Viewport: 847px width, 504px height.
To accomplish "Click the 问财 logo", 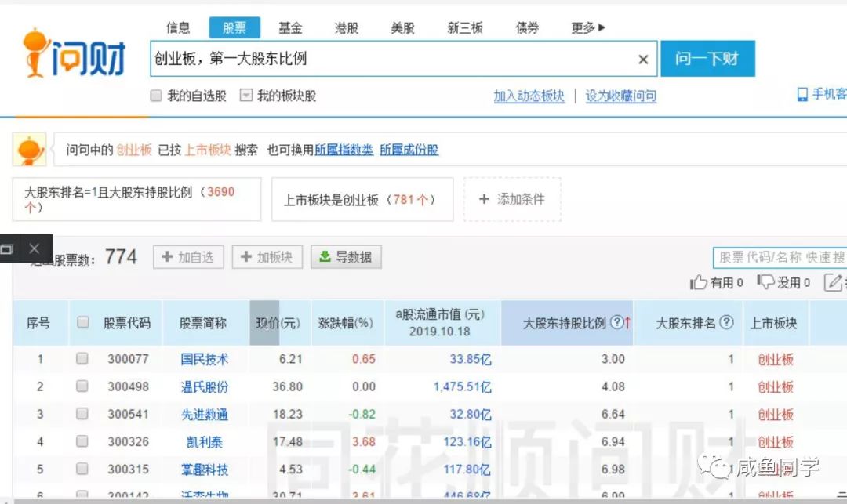I will tap(74, 53).
